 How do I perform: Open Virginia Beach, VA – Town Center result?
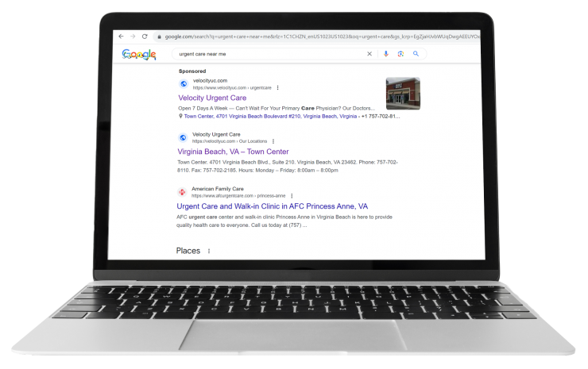(233, 152)
